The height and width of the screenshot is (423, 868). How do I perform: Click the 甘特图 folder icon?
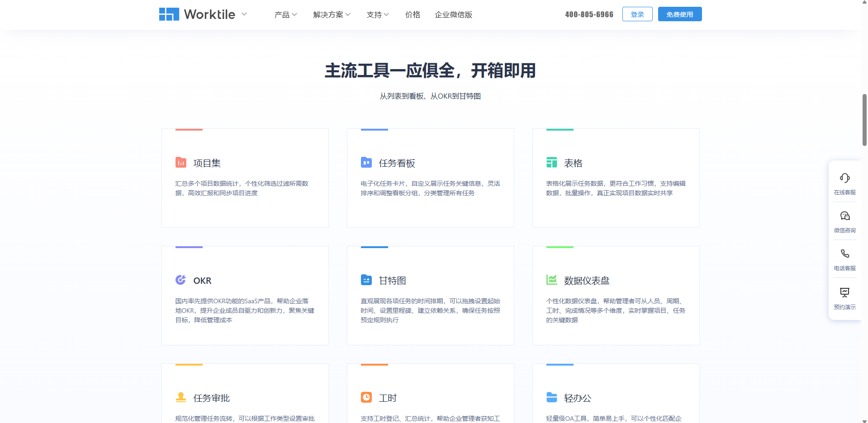pyautogui.click(x=366, y=280)
